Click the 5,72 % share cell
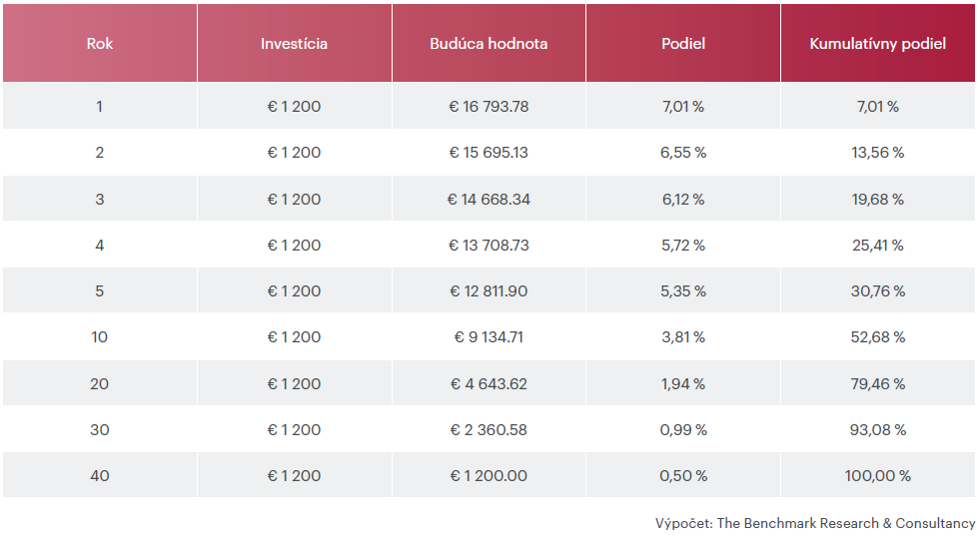 click(683, 245)
